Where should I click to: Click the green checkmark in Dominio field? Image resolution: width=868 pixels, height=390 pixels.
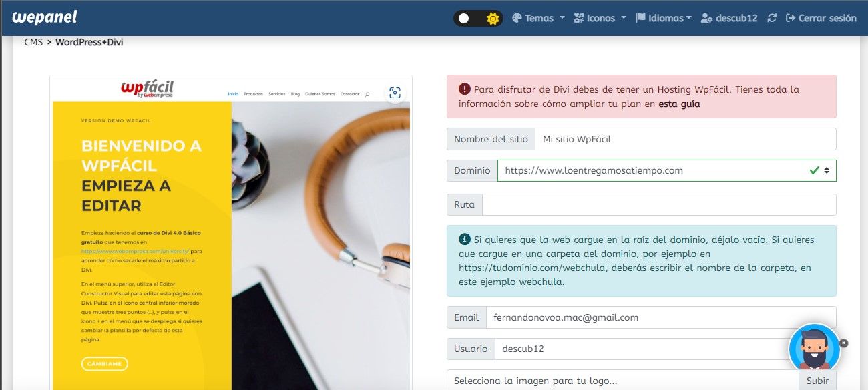click(x=814, y=170)
